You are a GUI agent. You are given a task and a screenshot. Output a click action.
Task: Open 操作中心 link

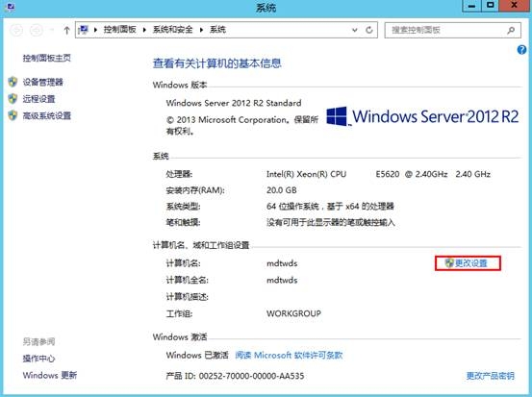point(38,359)
